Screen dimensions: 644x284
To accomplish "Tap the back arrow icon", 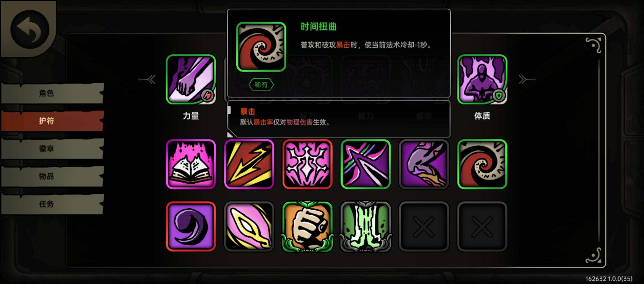I will 29,29.
